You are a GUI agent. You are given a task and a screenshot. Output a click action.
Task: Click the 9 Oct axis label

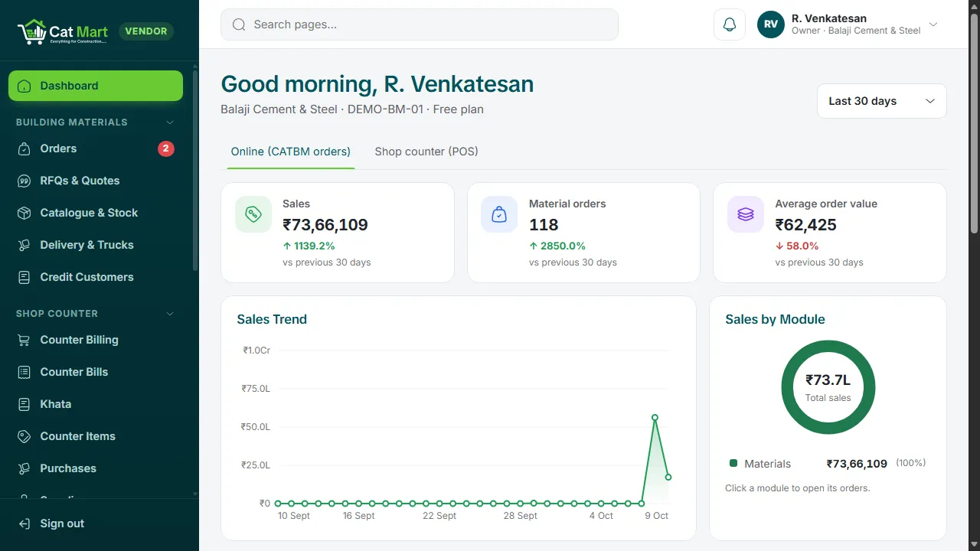(x=655, y=516)
